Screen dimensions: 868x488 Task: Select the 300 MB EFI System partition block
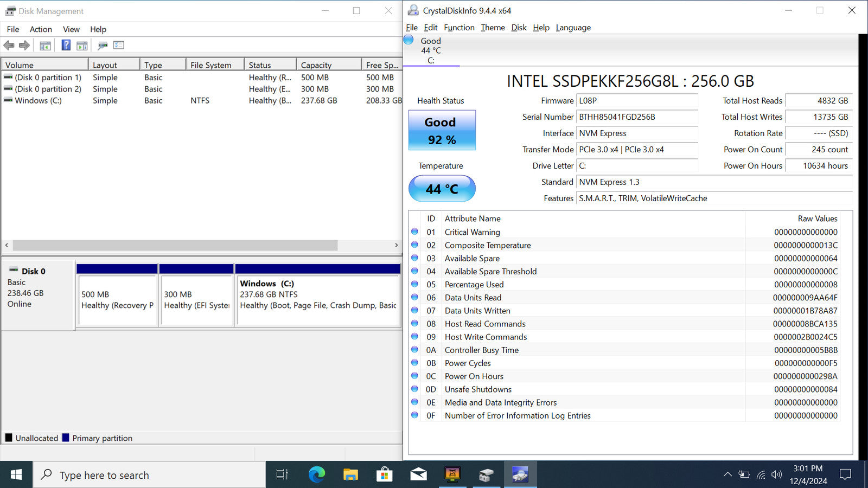click(x=196, y=296)
